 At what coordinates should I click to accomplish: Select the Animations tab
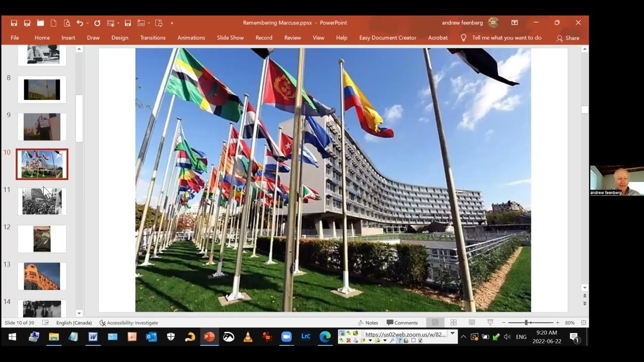tap(191, 38)
